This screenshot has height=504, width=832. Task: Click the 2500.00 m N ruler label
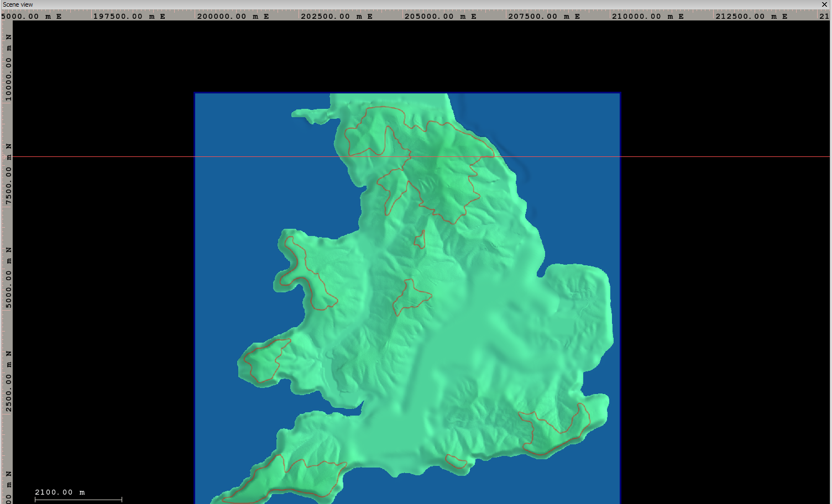click(8, 382)
